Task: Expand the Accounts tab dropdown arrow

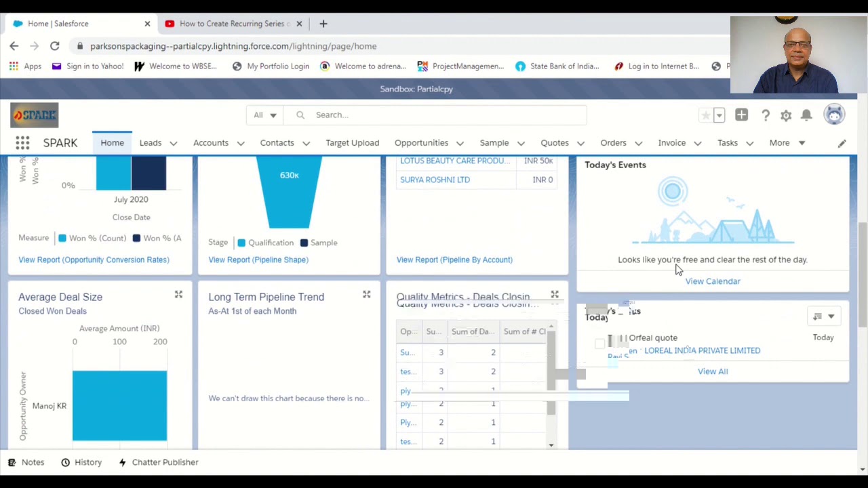Action: (x=240, y=144)
